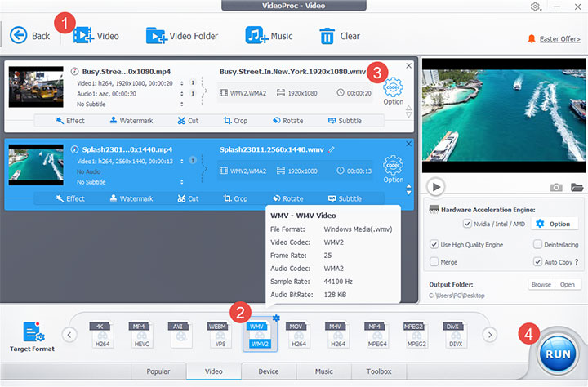588x387 pixels.
Task: Crop the Busy.Street video
Action: [235, 120]
